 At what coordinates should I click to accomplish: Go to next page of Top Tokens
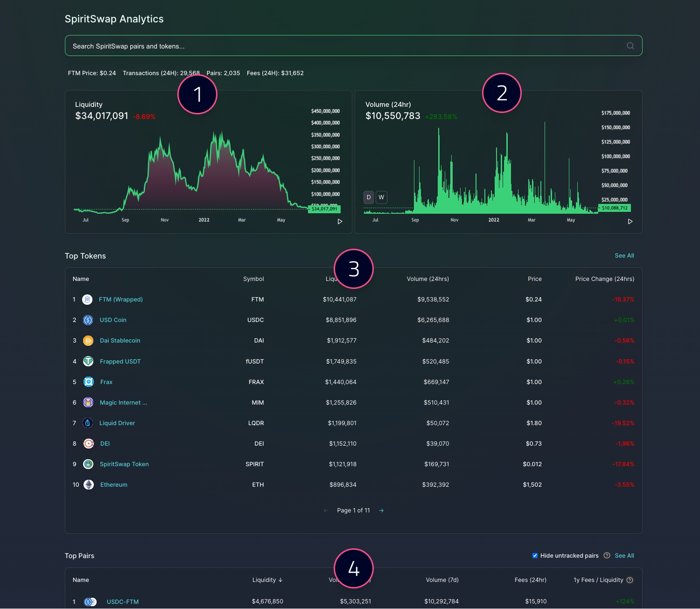381,511
